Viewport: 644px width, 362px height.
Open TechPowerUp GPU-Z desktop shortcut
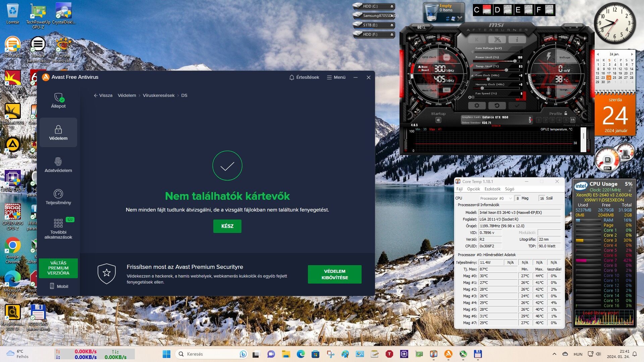38,16
